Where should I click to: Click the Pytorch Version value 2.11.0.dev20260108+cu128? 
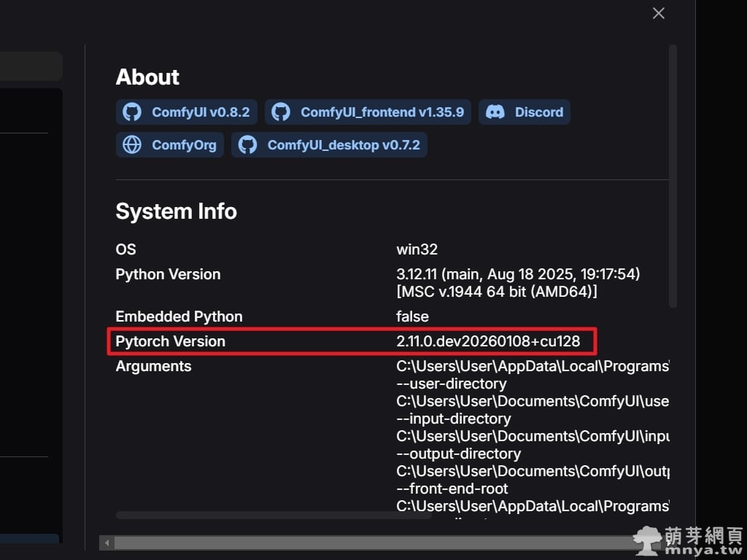tap(487, 341)
